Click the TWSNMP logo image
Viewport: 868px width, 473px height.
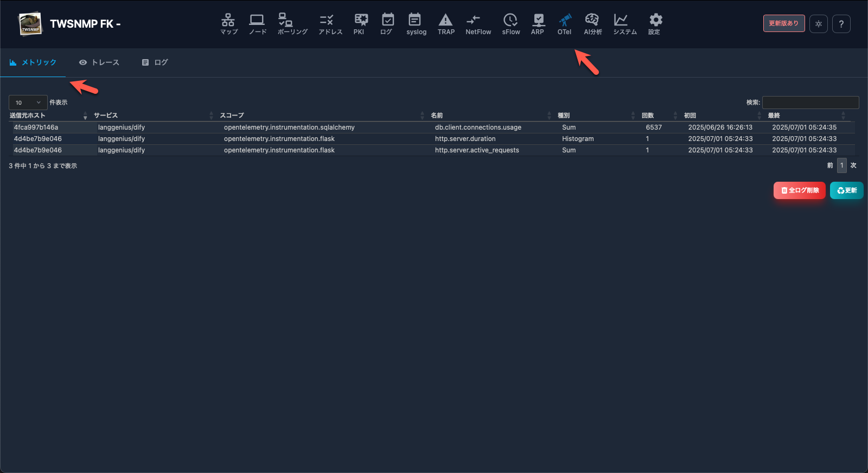click(x=30, y=24)
